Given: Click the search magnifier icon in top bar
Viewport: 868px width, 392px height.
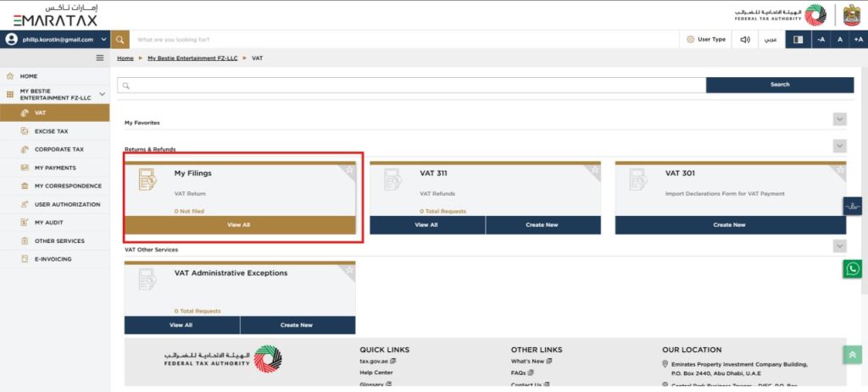Looking at the screenshot, I should pyautogui.click(x=120, y=39).
